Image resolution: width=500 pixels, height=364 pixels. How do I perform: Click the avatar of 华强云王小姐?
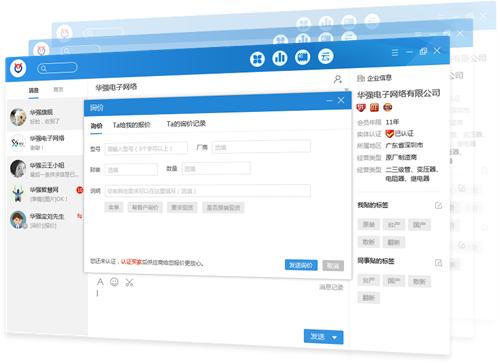(18, 168)
